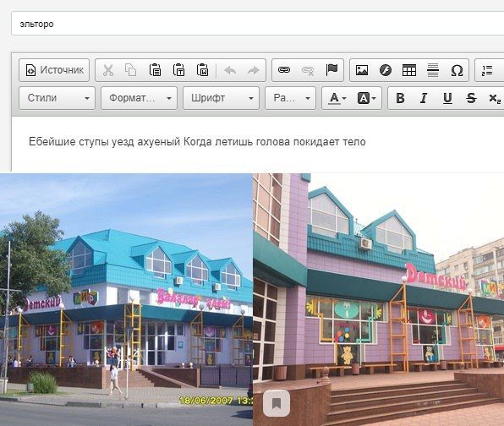Toggle underline formatting U
This screenshot has height=426, width=504.
[x=447, y=98]
